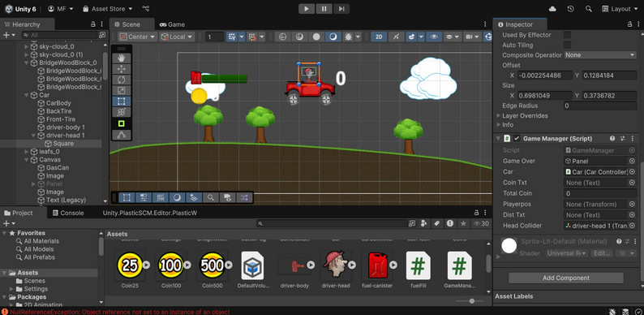Select the CarBody object in Hierarchy
The width and height of the screenshot is (644, 315).
[x=58, y=103]
